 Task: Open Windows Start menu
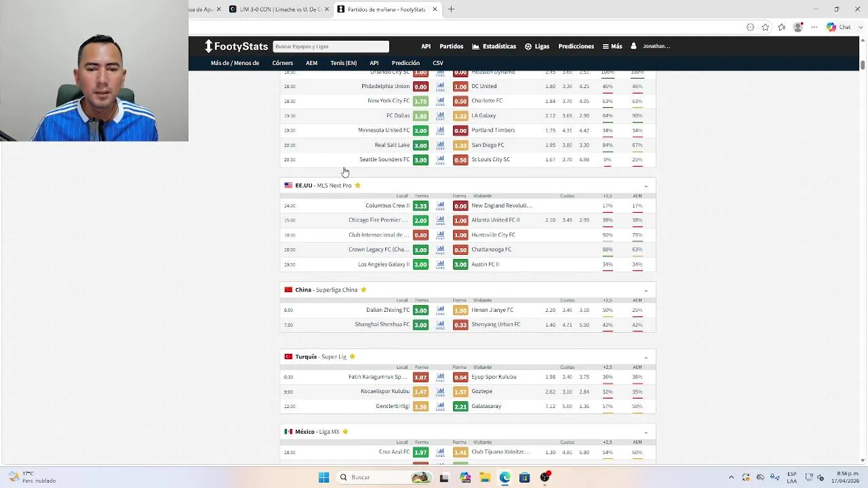pos(323,477)
